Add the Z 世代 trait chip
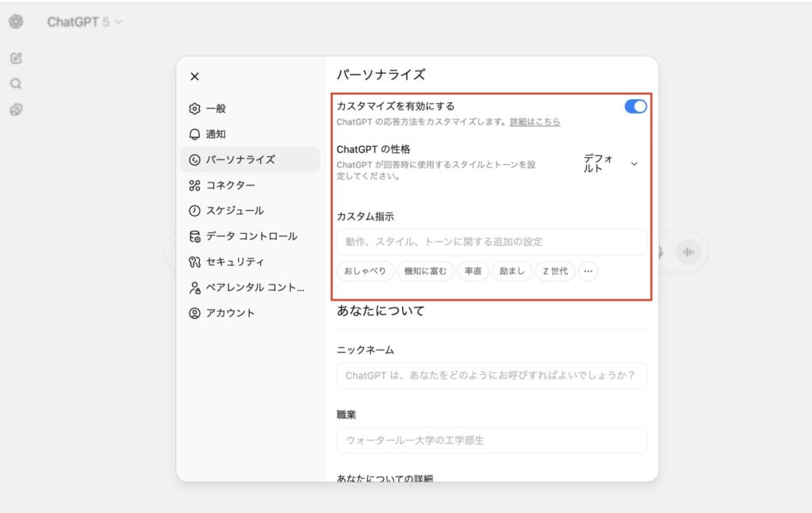Screen dimensions: 812x513 coord(555,271)
